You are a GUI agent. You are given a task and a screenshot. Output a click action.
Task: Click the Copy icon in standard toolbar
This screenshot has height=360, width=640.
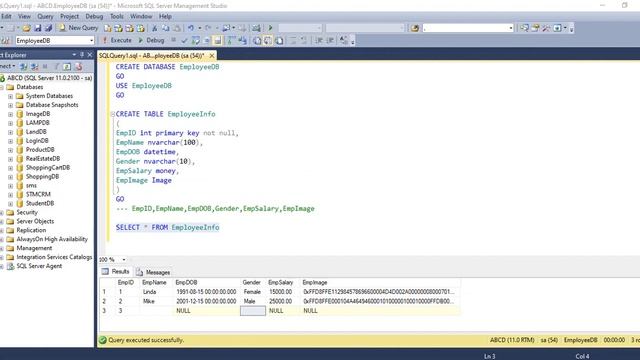coord(166,28)
